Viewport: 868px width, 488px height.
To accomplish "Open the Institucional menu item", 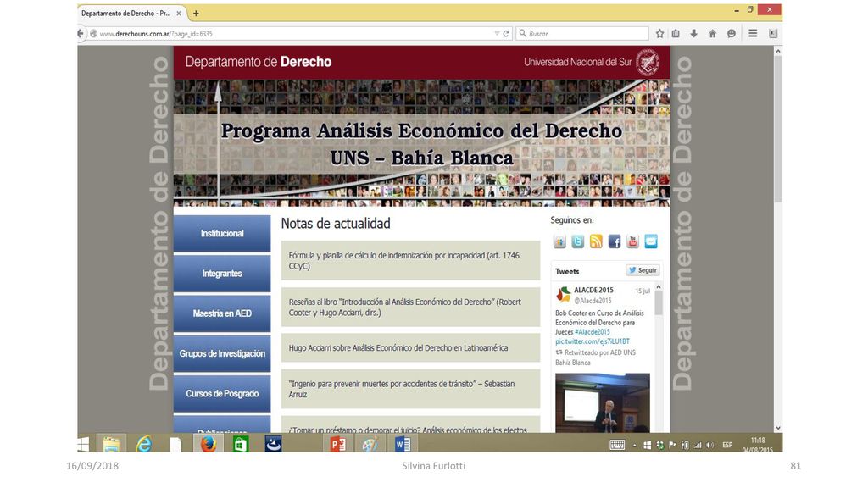I will [x=222, y=234].
